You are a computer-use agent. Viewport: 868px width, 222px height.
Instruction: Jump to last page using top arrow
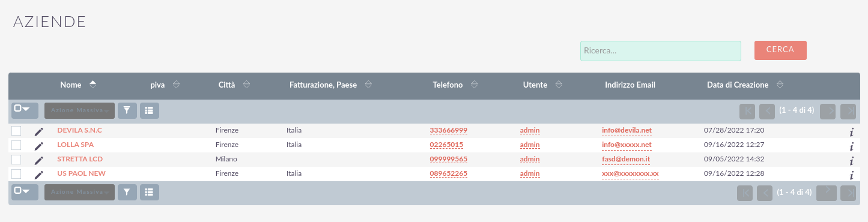tap(848, 110)
